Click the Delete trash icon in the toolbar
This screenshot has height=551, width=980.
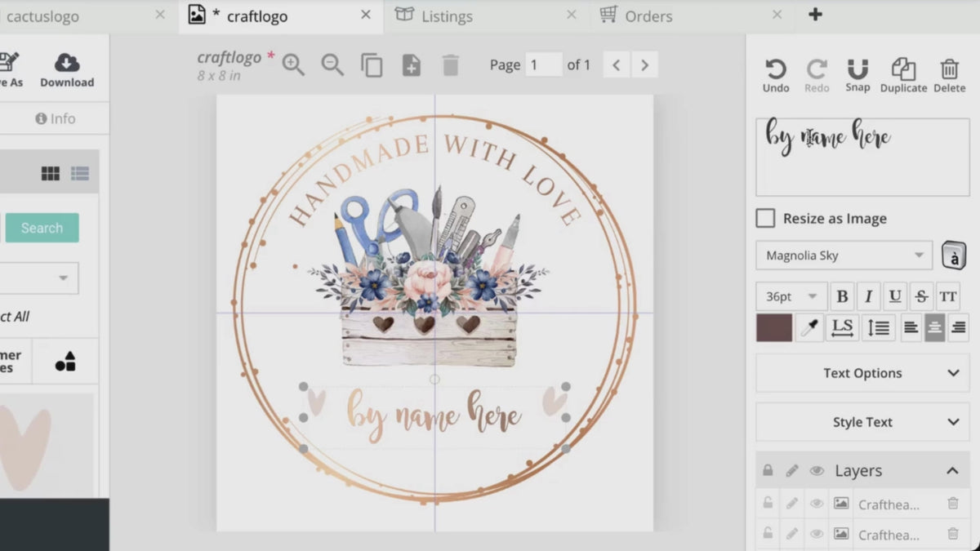click(x=949, y=73)
